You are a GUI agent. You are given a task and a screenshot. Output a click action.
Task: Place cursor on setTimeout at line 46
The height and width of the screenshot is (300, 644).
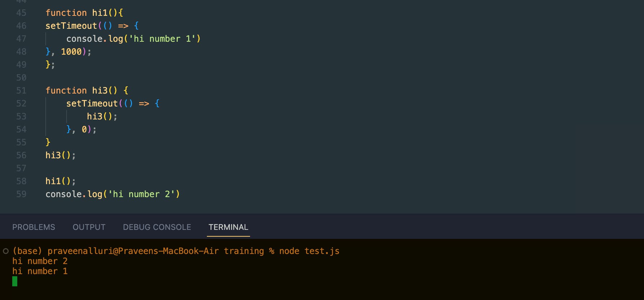[x=71, y=26]
